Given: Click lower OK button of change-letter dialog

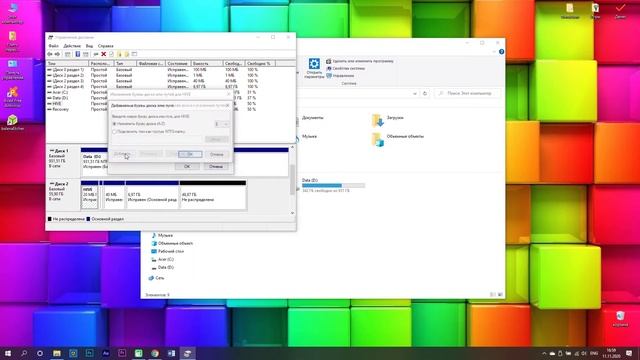Looking at the screenshot, I should coord(187,167).
